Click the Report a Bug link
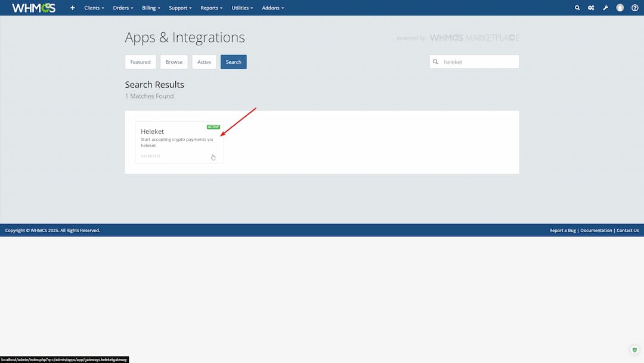Screen dimensions: 644x363 point(562,230)
